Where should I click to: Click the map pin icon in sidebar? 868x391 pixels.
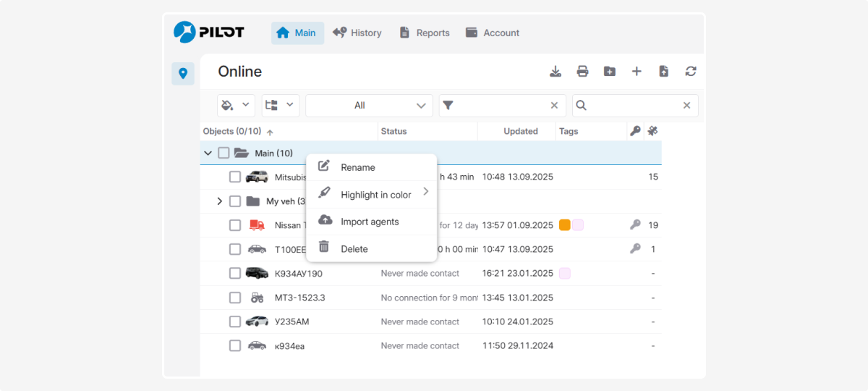coord(183,73)
